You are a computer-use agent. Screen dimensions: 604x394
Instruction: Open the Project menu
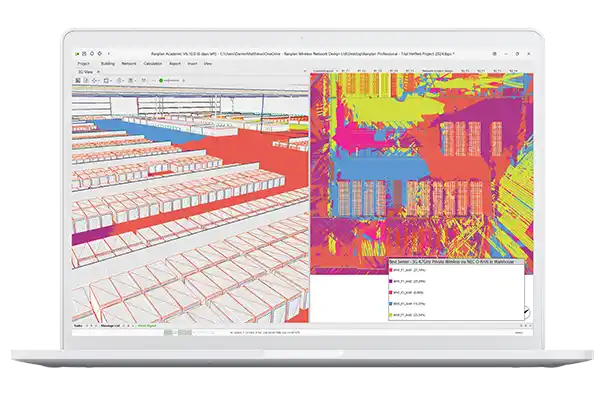[x=83, y=64]
